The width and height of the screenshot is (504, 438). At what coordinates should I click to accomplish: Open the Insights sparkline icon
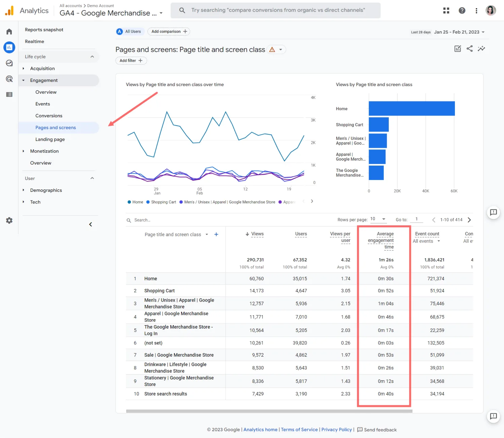pyautogui.click(x=481, y=49)
